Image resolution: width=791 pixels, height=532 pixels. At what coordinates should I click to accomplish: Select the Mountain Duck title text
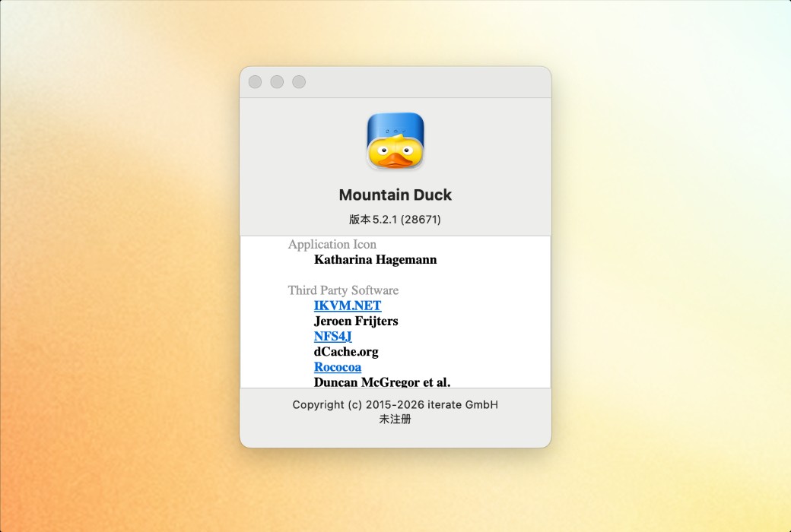coord(395,195)
